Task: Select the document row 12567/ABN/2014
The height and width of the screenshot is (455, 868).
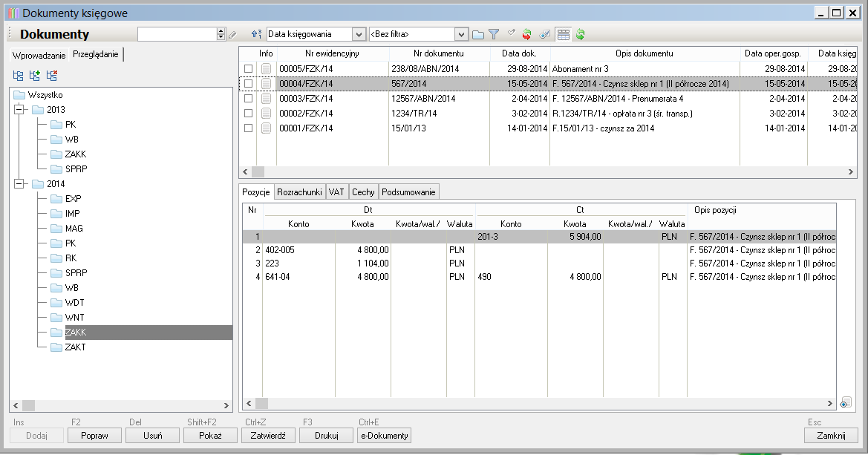Action: pos(548,99)
